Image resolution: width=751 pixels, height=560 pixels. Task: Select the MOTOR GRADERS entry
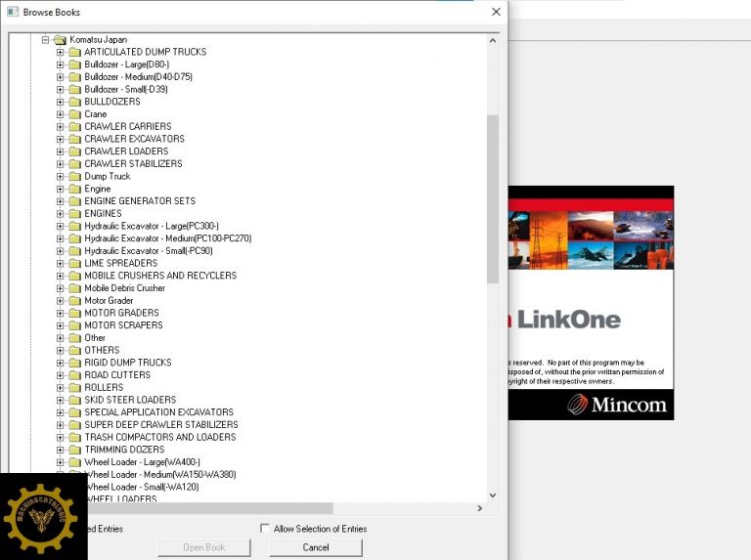121,313
